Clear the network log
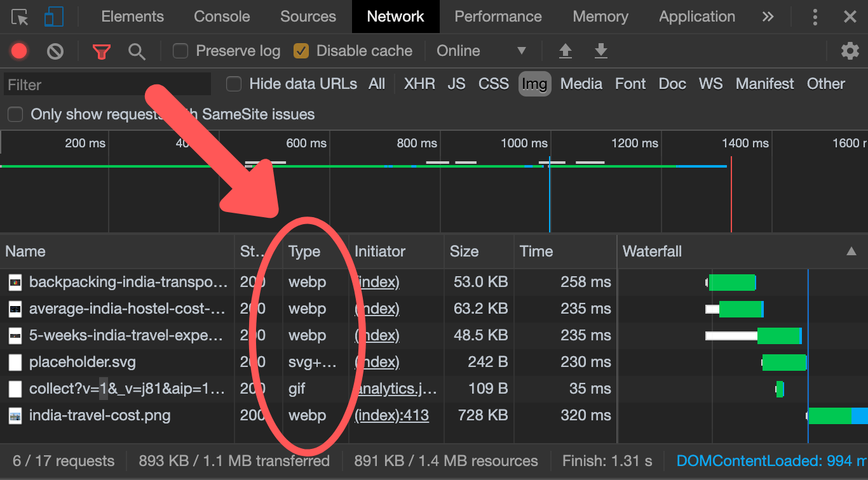Viewport: 868px width, 480px height. click(55, 51)
